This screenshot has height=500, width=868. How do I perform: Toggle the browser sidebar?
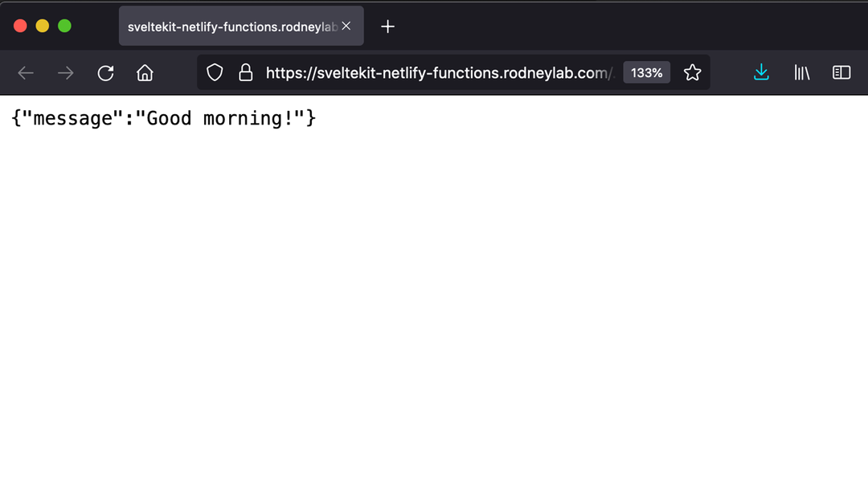[x=841, y=72]
